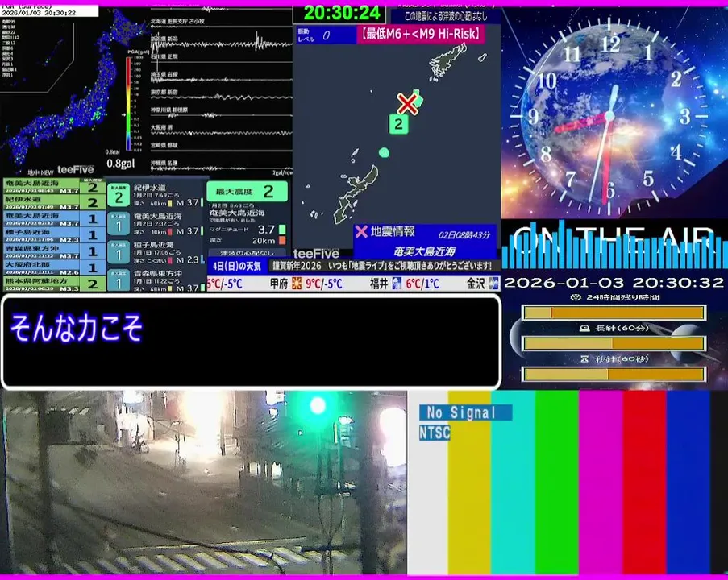Click the 東京都 新宿 waveform row
The image size is (728, 580).
point(222,95)
